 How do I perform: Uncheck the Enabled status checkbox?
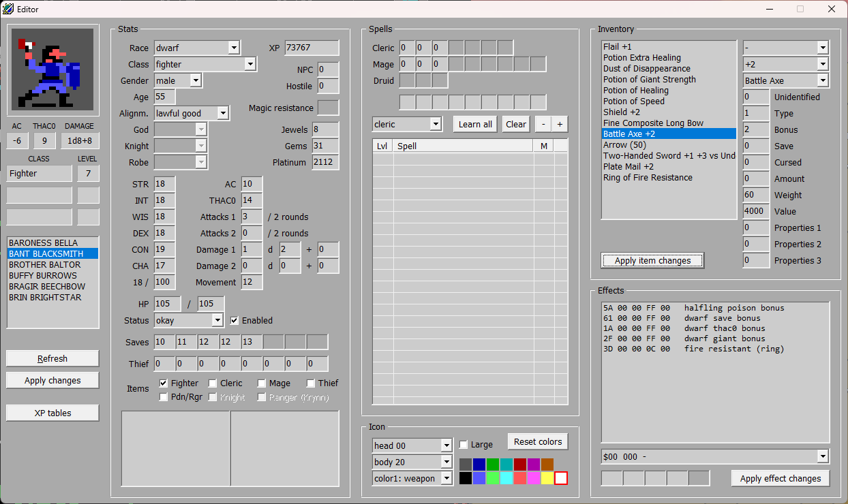click(x=234, y=320)
